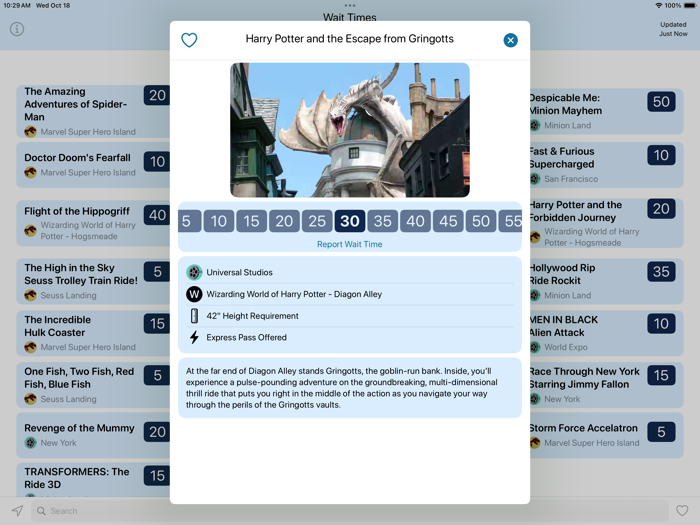
Task: Open MEN IN BLACK Alien Attack
Action: coord(607,333)
